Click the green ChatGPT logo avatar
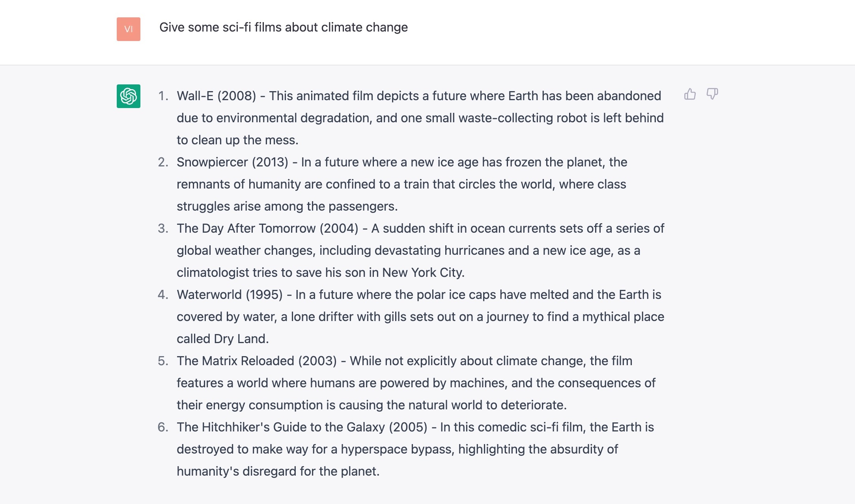855x504 pixels. (129, 96)
